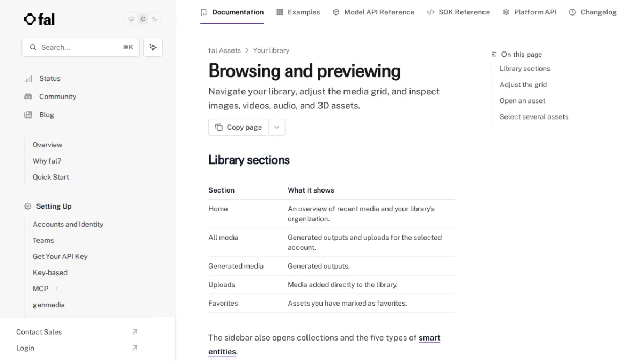The width and height of the screenshot is (644, 362).
Task: Open the MCP sidebar item
Action: click(x=41, y=289)
